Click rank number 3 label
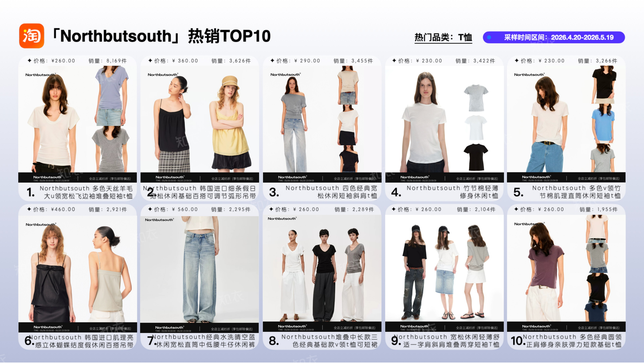The image size is (644, 364). coord(274,193)
